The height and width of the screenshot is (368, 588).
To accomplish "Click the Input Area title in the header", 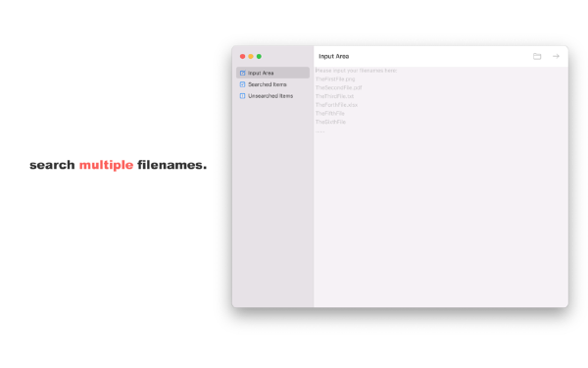I will pyautogui.click(x=334, y=56).
